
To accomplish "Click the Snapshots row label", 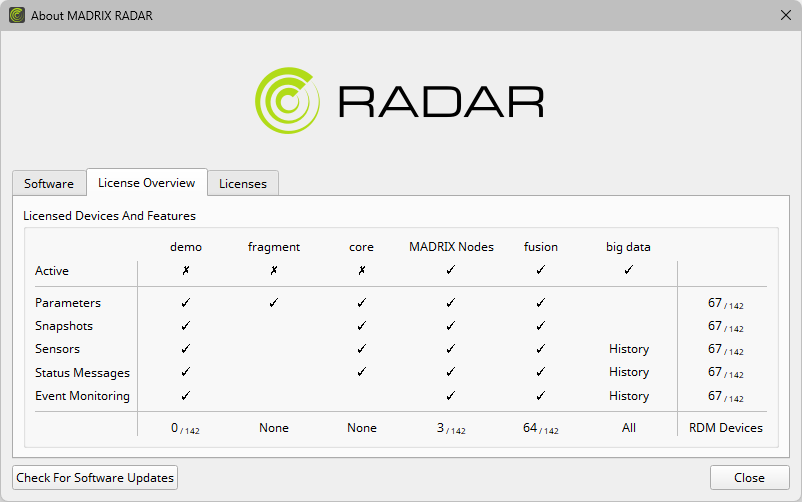I will (x=64, y=326).
